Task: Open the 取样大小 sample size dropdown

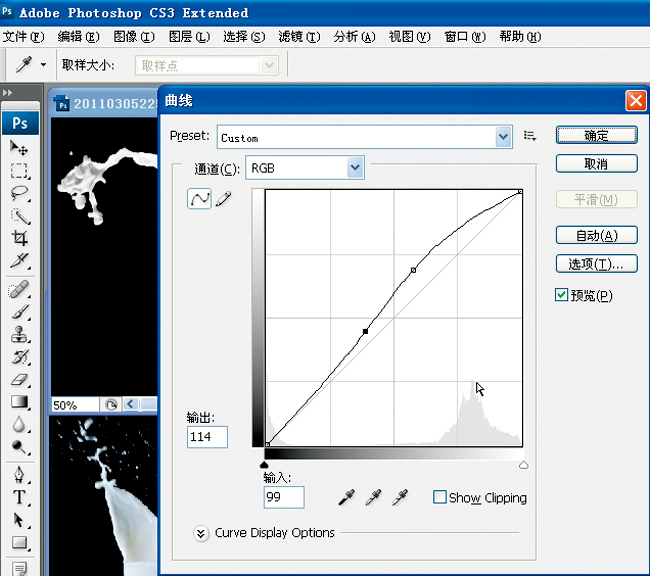Action: [207, 66]
